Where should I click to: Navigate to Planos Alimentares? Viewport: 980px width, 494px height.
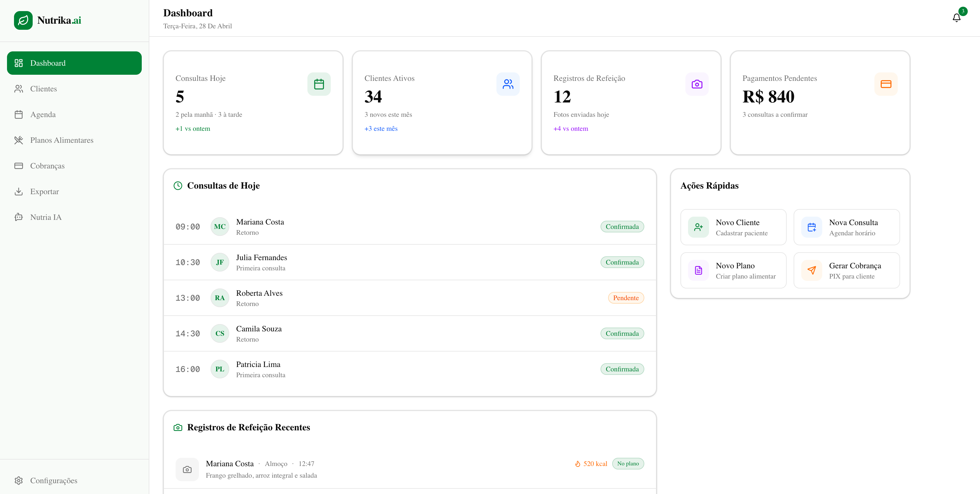tap(74, 140)
